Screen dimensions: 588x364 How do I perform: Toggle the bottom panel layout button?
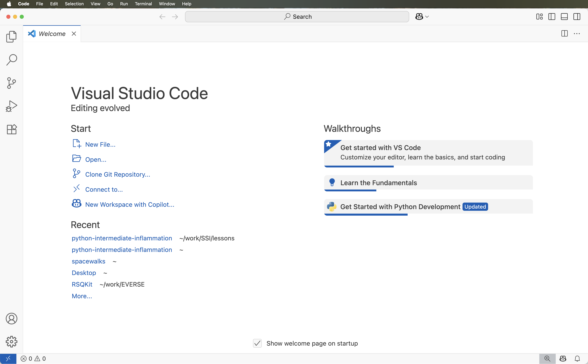click(564, 17)
